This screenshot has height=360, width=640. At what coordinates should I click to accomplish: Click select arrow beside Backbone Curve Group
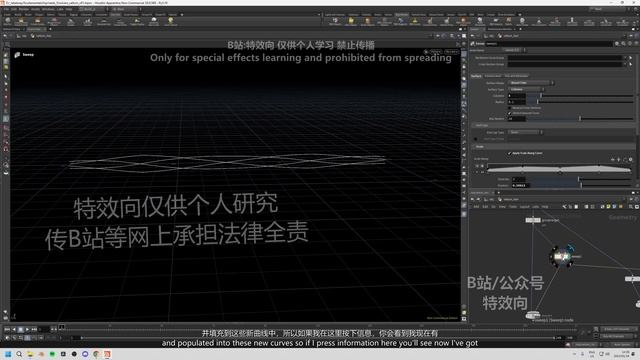click(x=631, y=58)
